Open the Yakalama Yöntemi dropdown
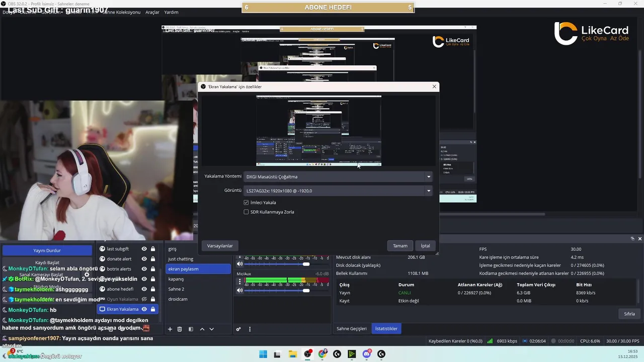Viewport: 644px width, 362px height. click(x=338, y=176)
